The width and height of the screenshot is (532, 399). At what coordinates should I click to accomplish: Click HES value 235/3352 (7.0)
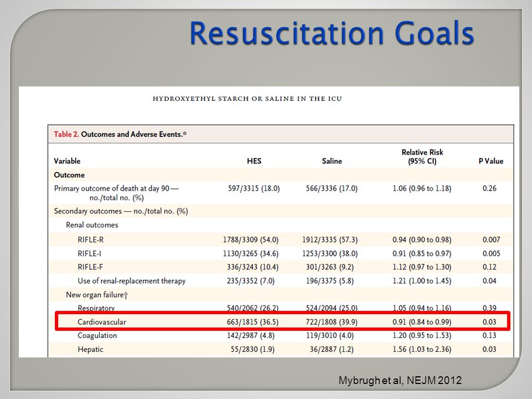pos(250,281)
